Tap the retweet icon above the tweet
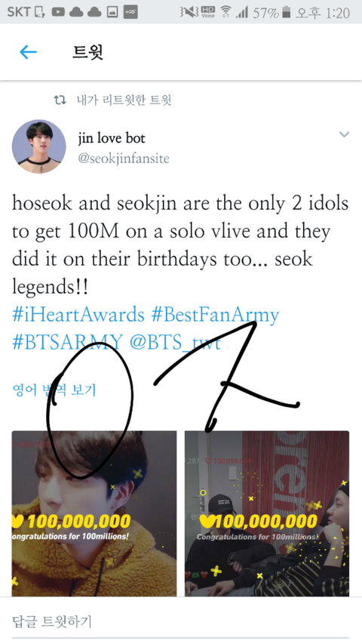The height and width of the screenshot is (644, 362). pos(60,100)
